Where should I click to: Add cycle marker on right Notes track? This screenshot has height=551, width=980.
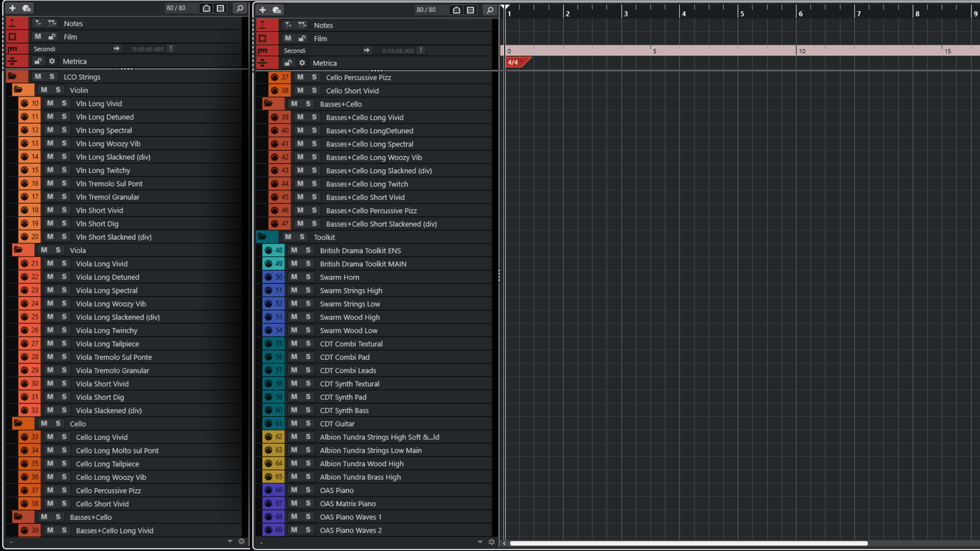click(302, 25)
